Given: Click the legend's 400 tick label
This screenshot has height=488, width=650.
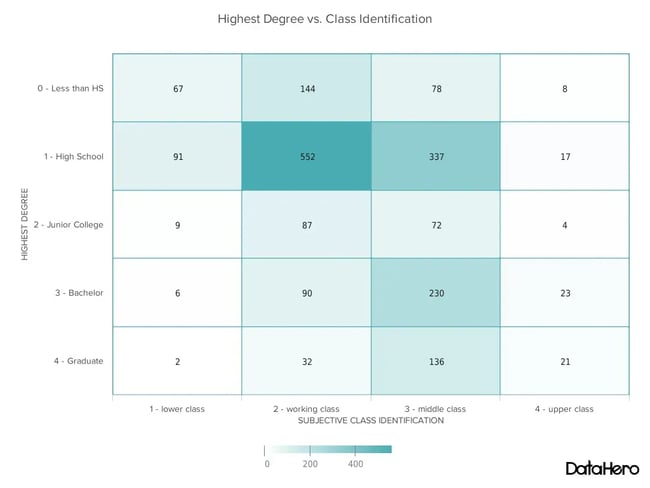Looking at the screenshot, I should pyautogui.click(x=356, y=464).
